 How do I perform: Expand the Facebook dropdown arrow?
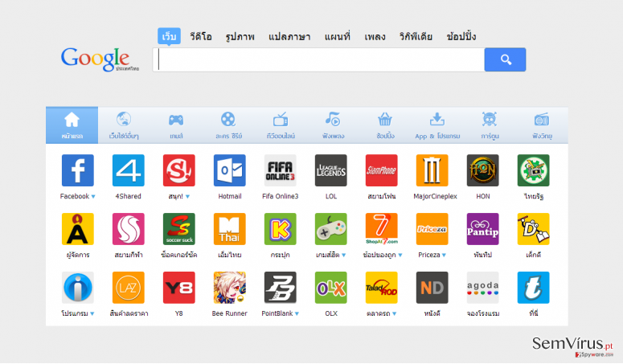pos(93,197)
